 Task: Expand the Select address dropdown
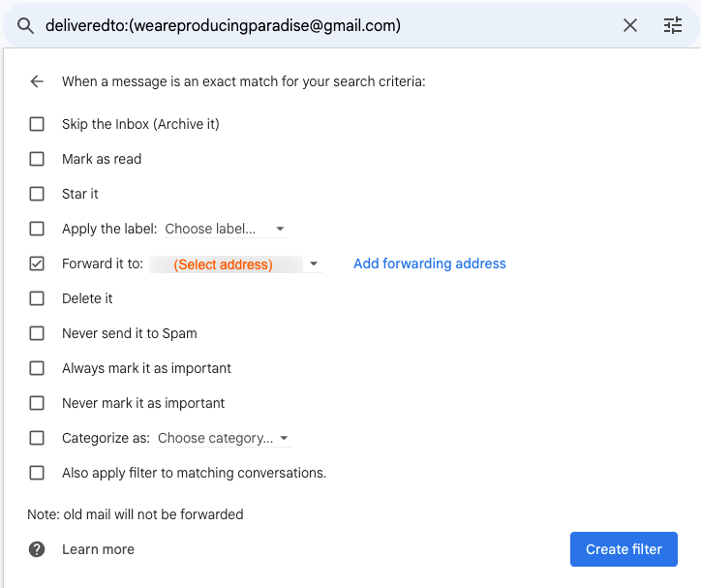click(235, 264)
